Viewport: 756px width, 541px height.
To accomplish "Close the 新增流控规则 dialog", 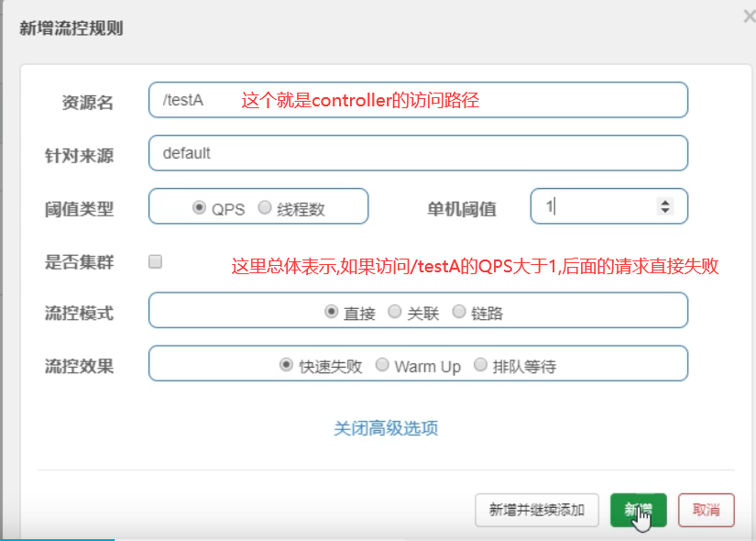I will pyautogui.click(x=750, y=17).
